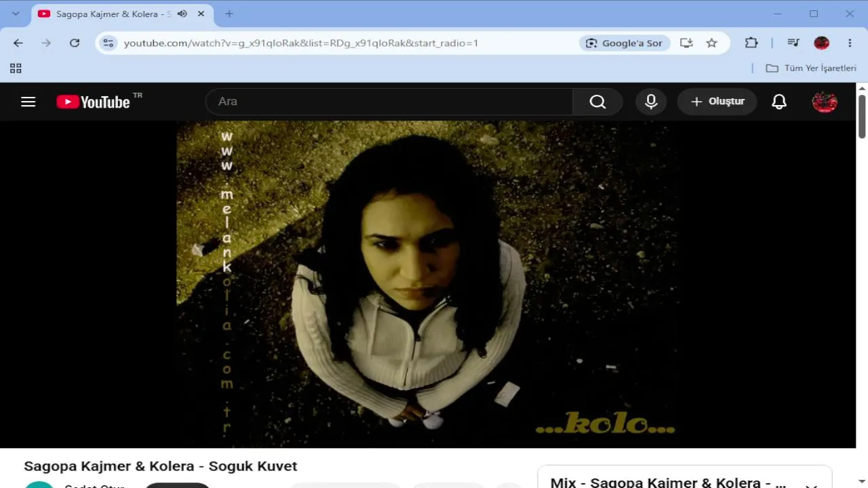Open the Chrome profile avatar
The width and height of the screenshot is (868, 488).
click(x=822, y=43)
